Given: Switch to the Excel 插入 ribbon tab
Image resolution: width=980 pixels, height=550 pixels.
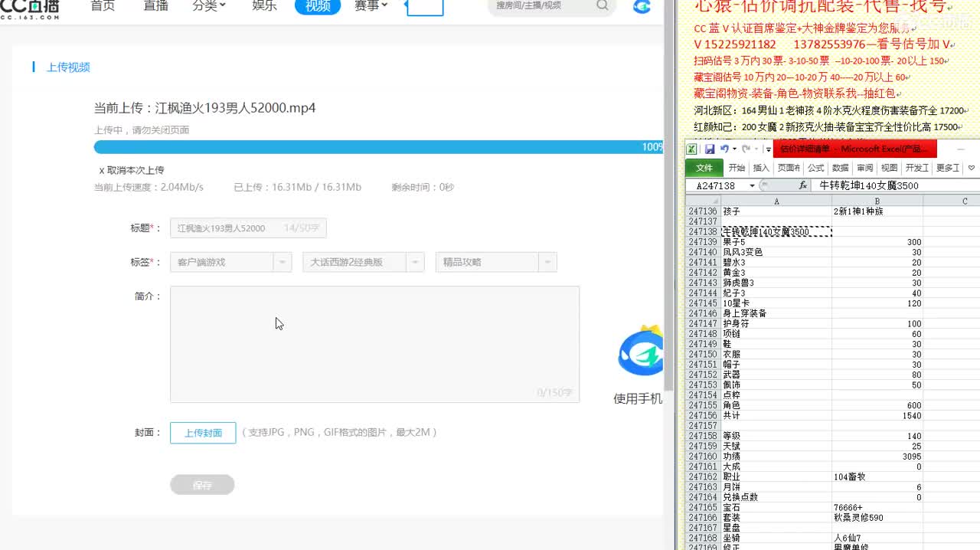Looking at the screenshot, I should (x=761, y=168).
